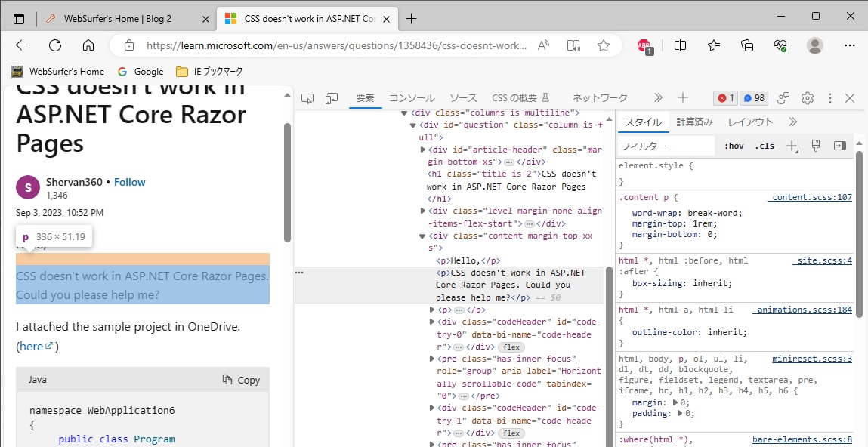The image size is (868, 447).
Task: Open bare-elements.scss:8 source link
Action: (802, 439)
